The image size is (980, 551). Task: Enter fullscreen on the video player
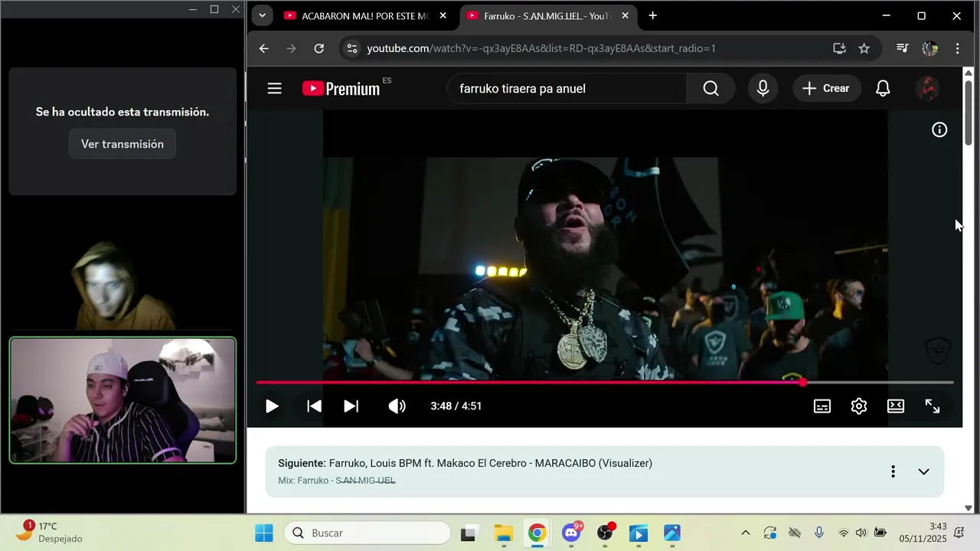(x=933, y=406)
